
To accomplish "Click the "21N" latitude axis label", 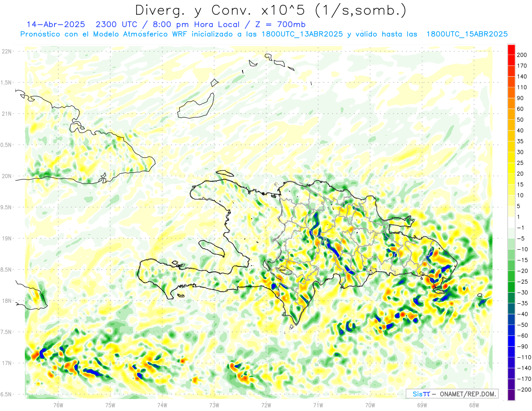I will (x=6, y=114).
